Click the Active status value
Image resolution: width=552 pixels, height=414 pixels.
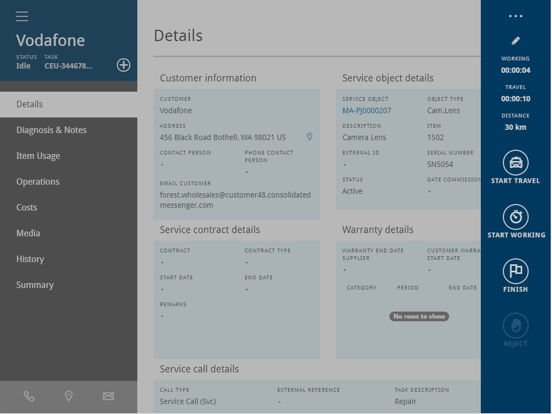(x=352, y=191)
